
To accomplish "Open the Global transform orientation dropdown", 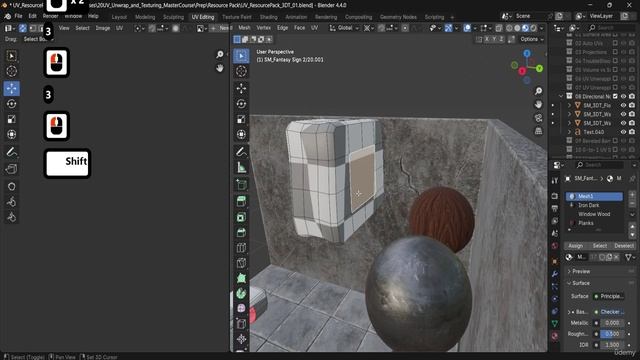I will coord(345,28).
